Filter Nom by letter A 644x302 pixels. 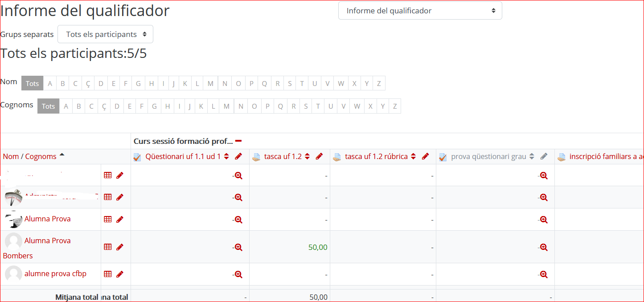[50, 83]
